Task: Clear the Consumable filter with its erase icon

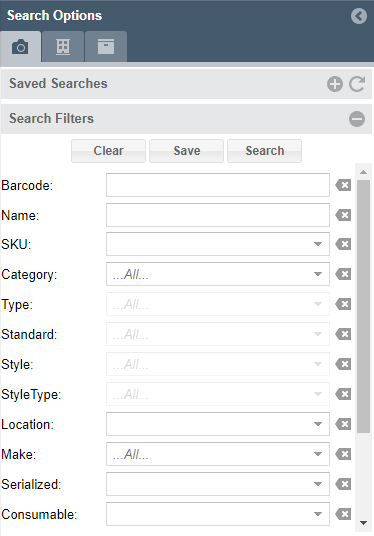Action: tap(343, 514)
